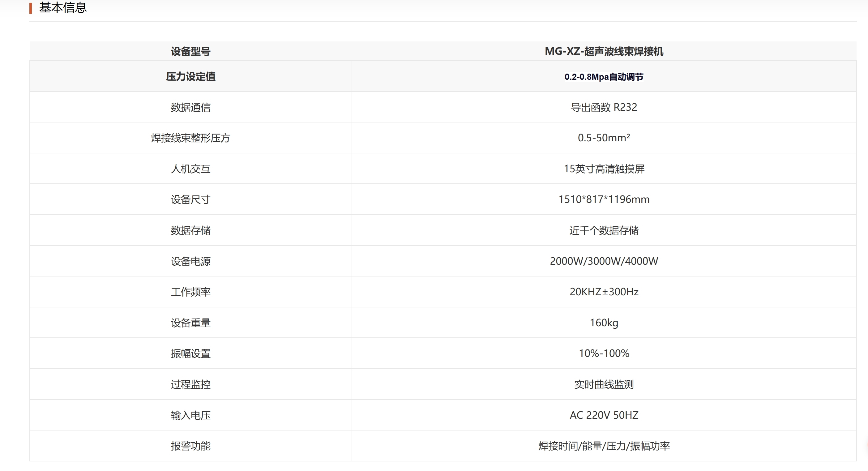Select the 输入电压 value AC 220V 50HZ
The height and width of the screenshot is (471, 868).
coord(604,415)
